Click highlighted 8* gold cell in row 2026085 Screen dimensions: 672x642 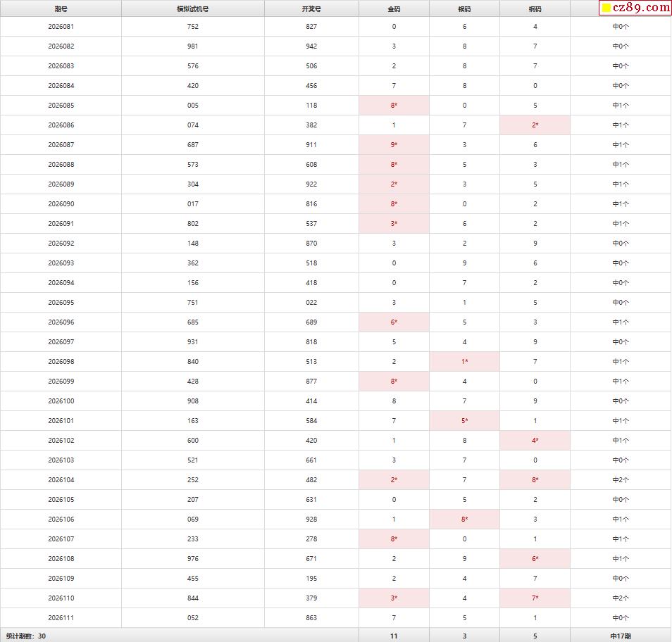pyautogui.click(x=394, y=106)
